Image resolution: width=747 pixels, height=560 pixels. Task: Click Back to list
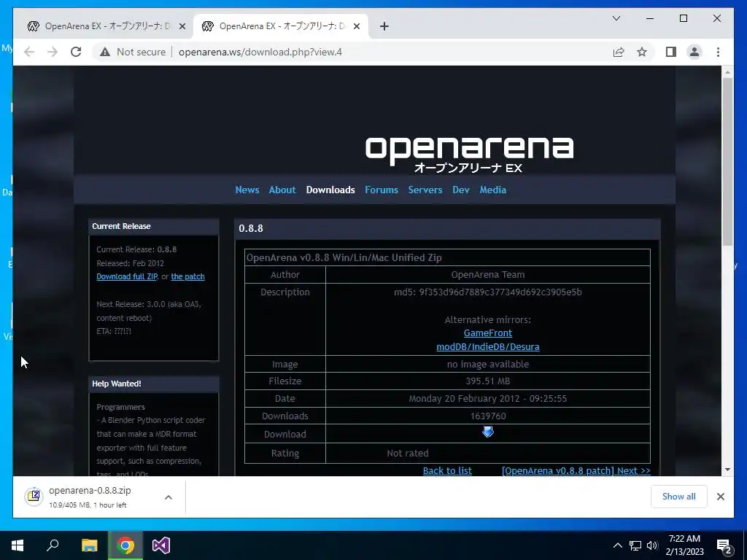[447, 470]
